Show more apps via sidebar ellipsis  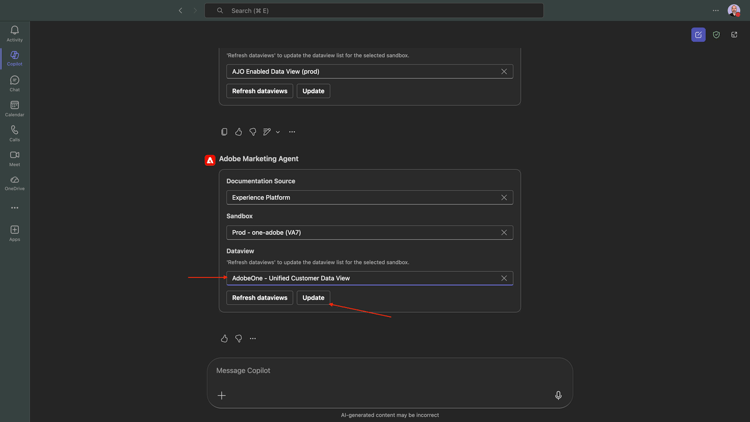[14, 208]
